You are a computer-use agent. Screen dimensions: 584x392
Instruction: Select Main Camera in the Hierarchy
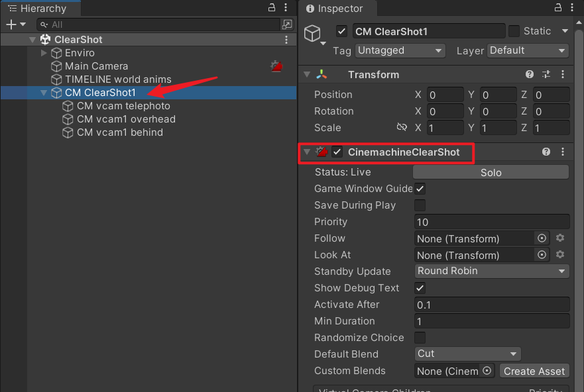pos(97,66)
